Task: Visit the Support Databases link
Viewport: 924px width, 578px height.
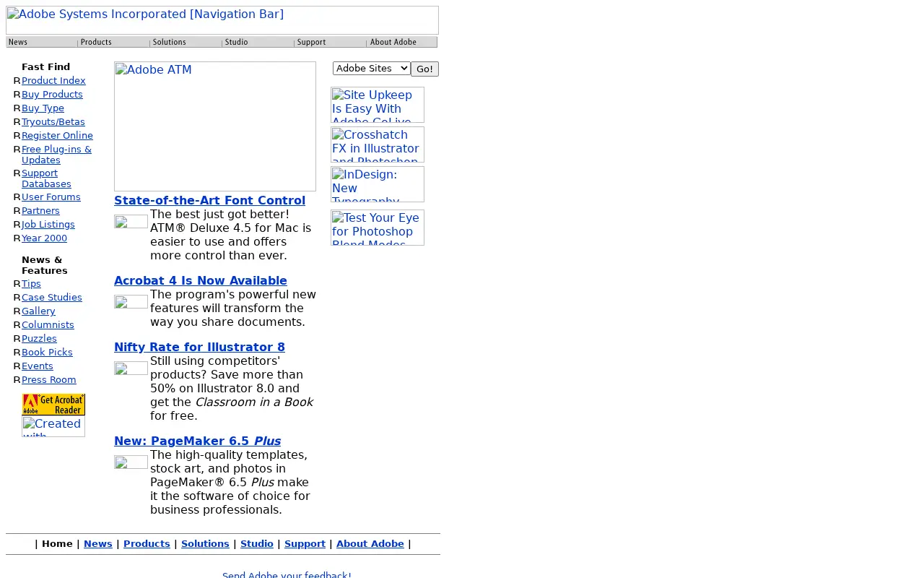Action: click(x=46, y=178)
